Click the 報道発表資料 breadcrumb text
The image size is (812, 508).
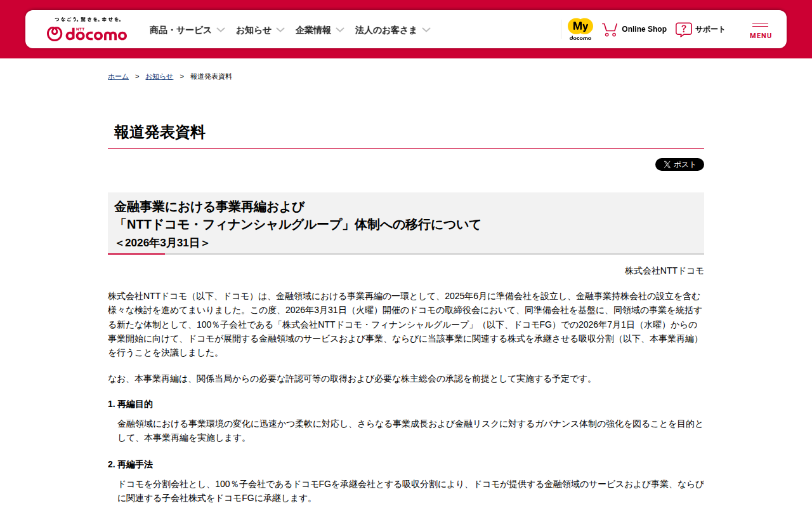point(211,76)
